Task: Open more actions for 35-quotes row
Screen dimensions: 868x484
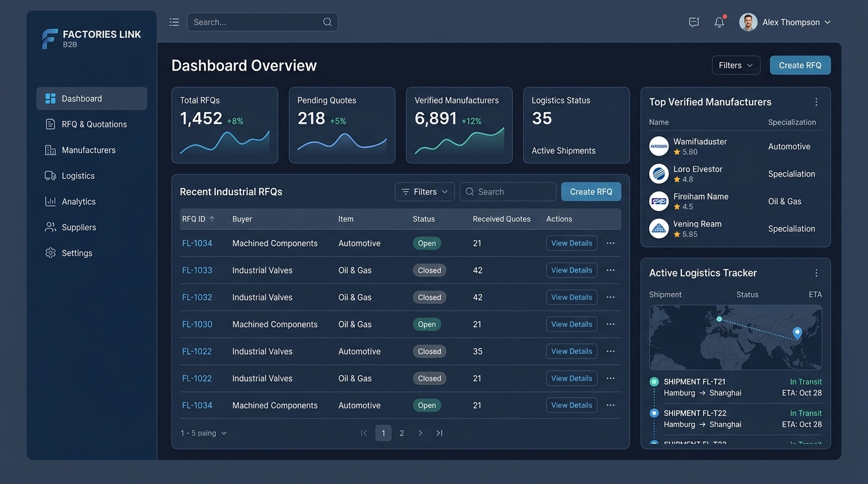Action: (611, 352)
